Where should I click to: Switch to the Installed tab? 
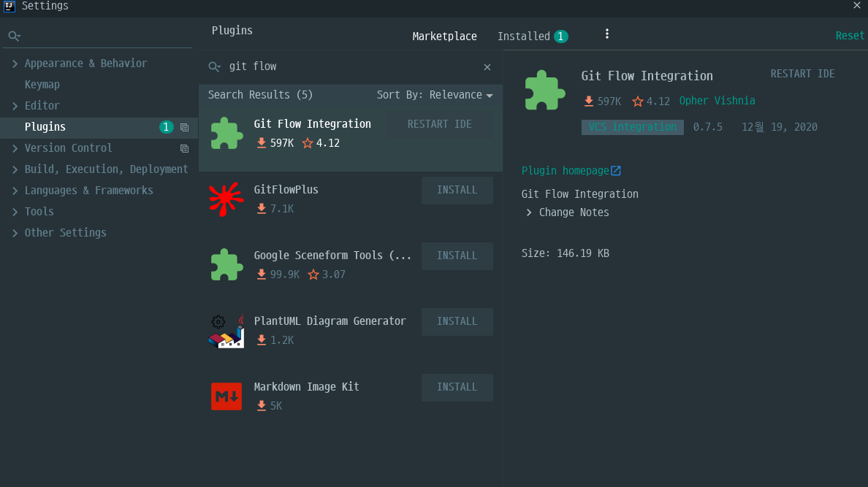tap(533, 37)
